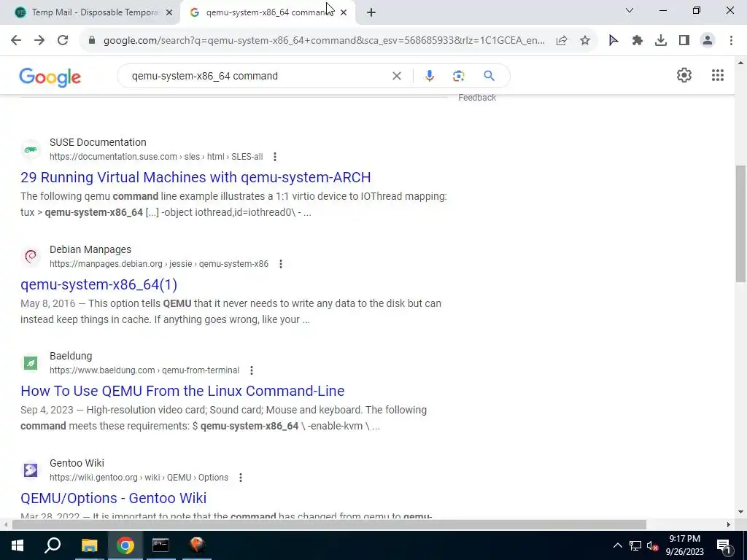Open Command Prompt from taskbar
Image resolution: width=747 pixels, height=560 pixels.
click(160, 545)
